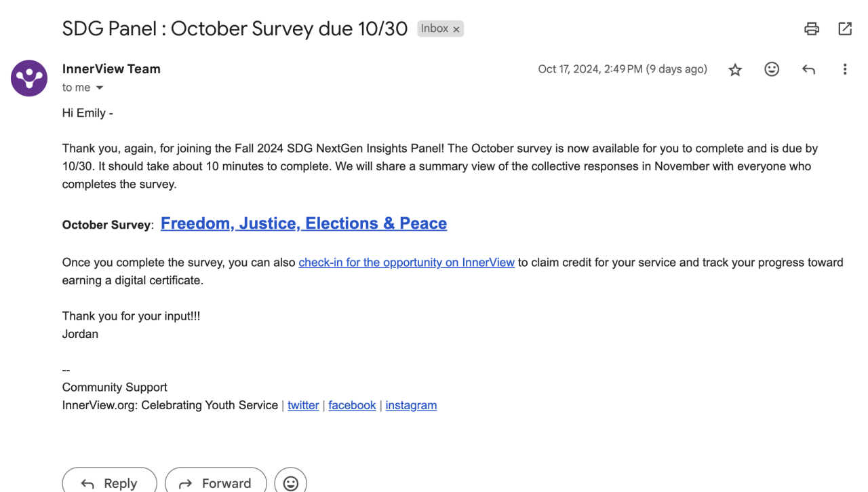Follow the check-in for the opportunity link
This screenshot has height=492, width=868.
[x=406, y=263]
